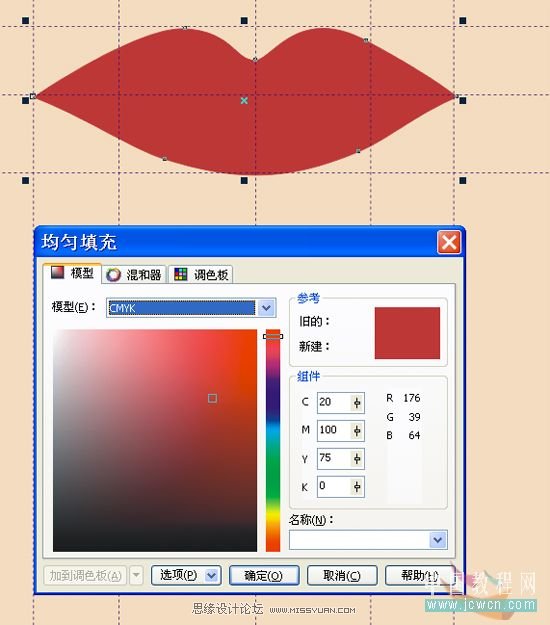
Task: Click the R value 176 text
Action: (x=412, y=398)
